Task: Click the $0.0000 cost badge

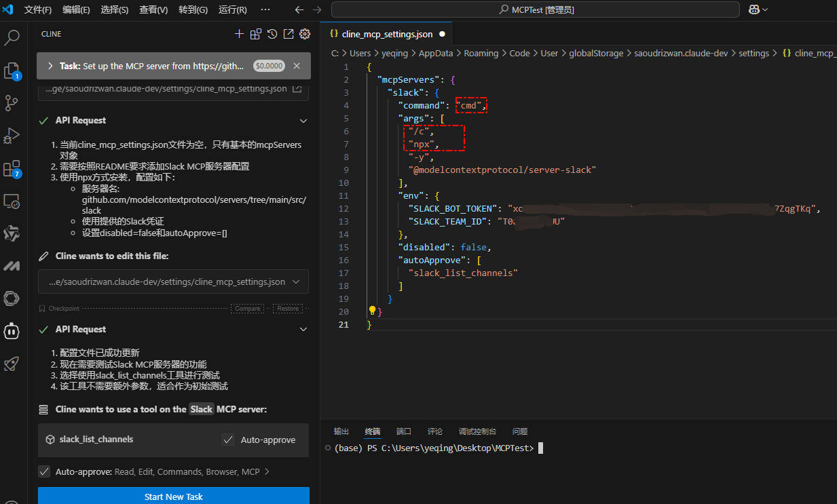Action: click(269, 66)
